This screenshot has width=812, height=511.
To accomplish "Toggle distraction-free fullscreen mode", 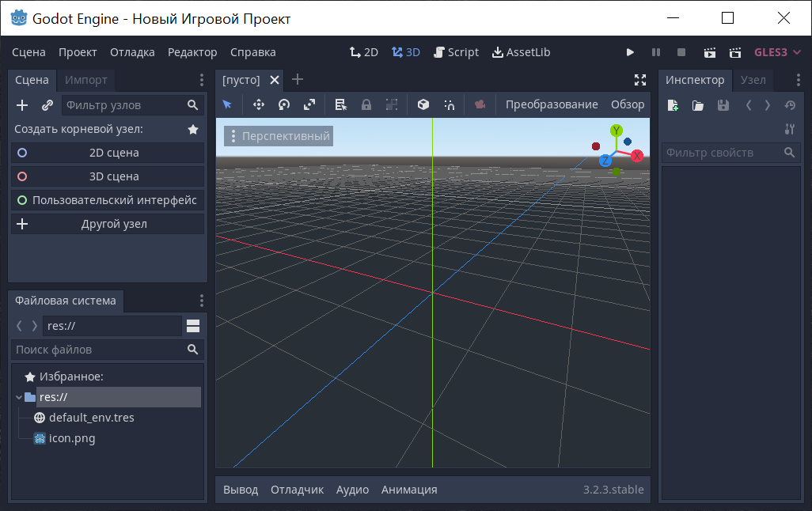I will tap(640, 80).
